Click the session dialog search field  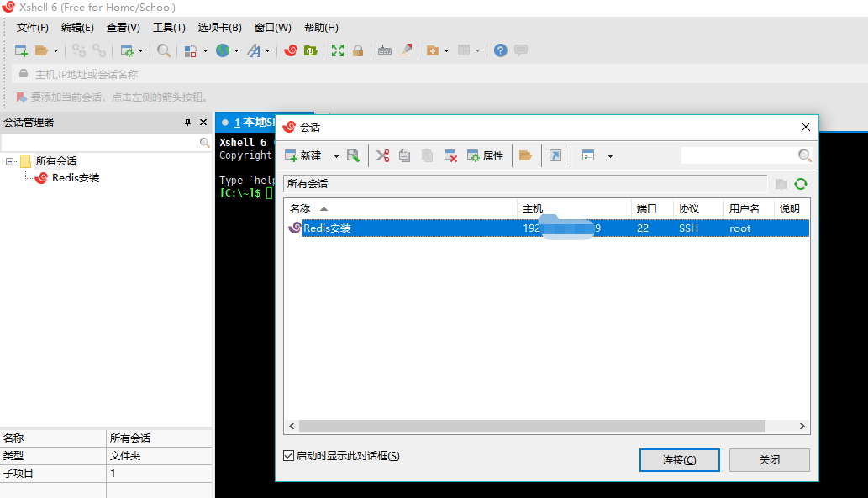coord(739,155)
